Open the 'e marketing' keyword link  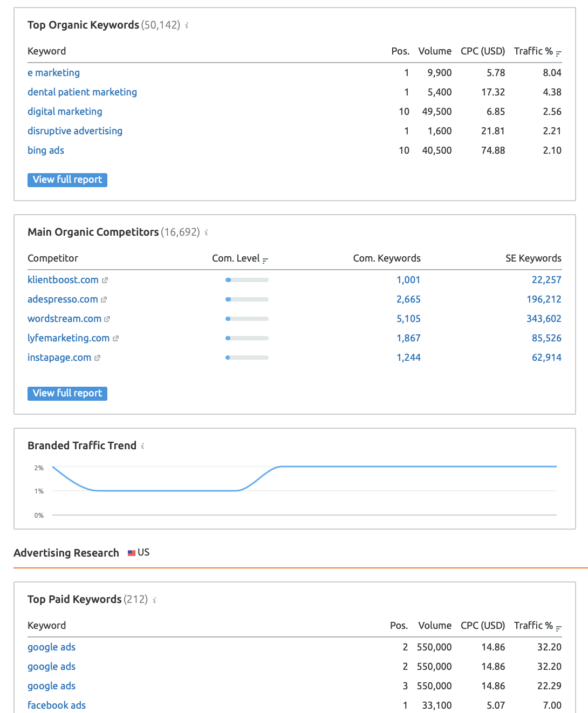tap(53, 73)
